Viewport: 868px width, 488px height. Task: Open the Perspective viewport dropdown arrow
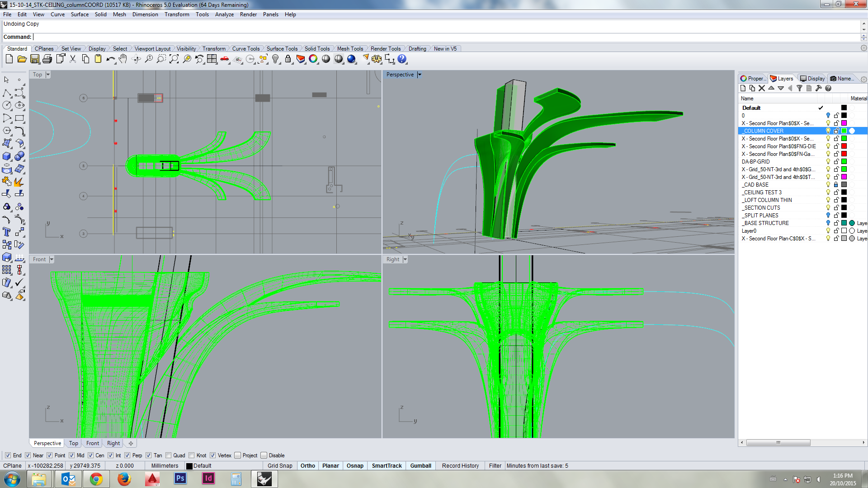[x=420, y=75]
